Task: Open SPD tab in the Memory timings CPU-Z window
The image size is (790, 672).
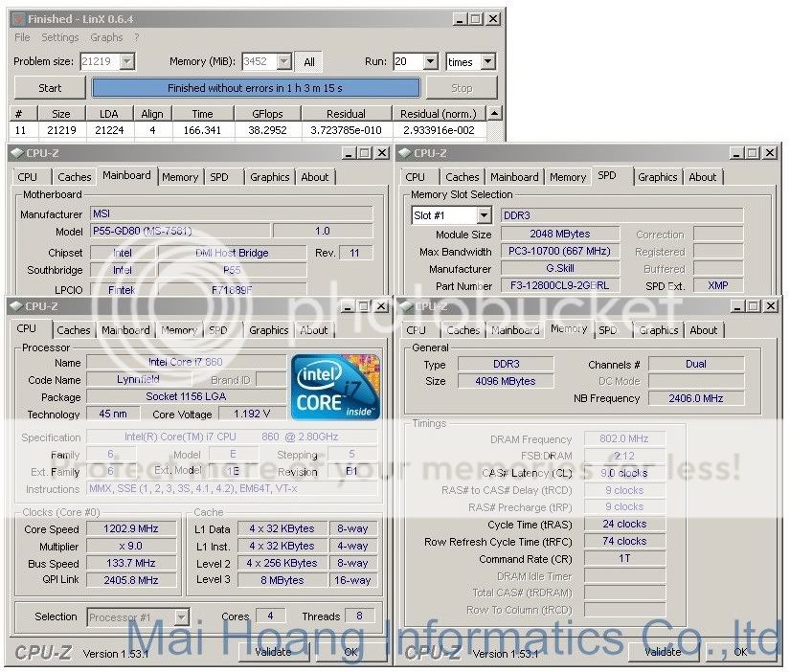Action: pyautogui.click(x=608, y=330)
